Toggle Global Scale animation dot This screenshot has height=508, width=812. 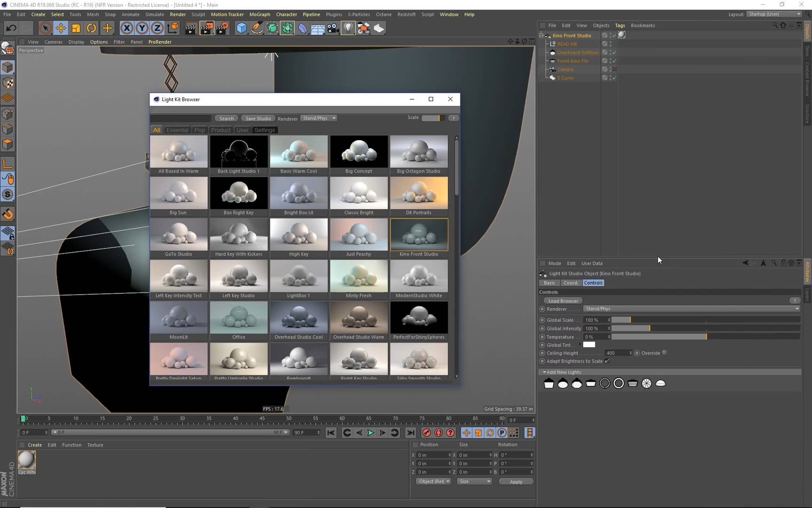point(542,320)
